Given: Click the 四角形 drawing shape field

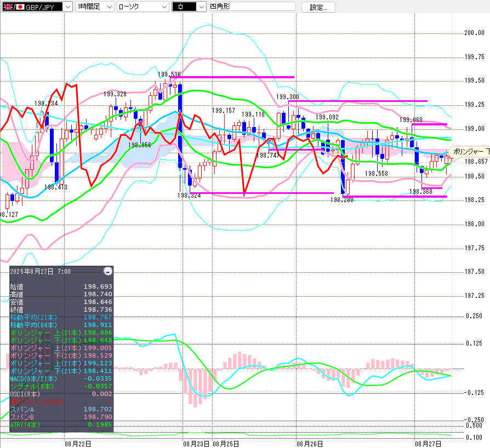Looking at the screenshot, I should pos(253,7).
